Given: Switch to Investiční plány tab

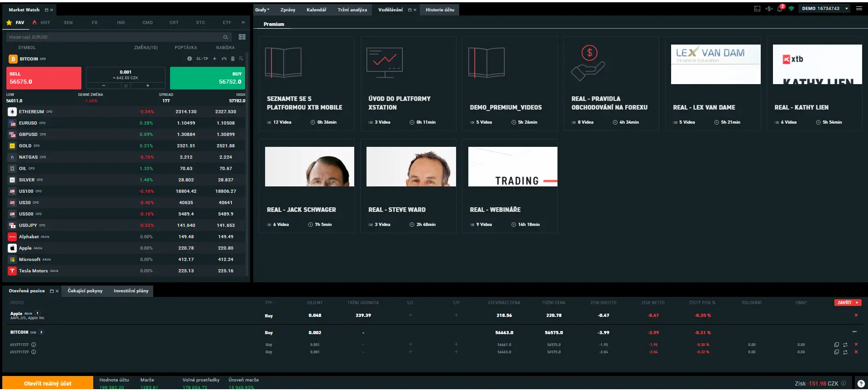Looking at the screenshot, I should tap(131, 291).
